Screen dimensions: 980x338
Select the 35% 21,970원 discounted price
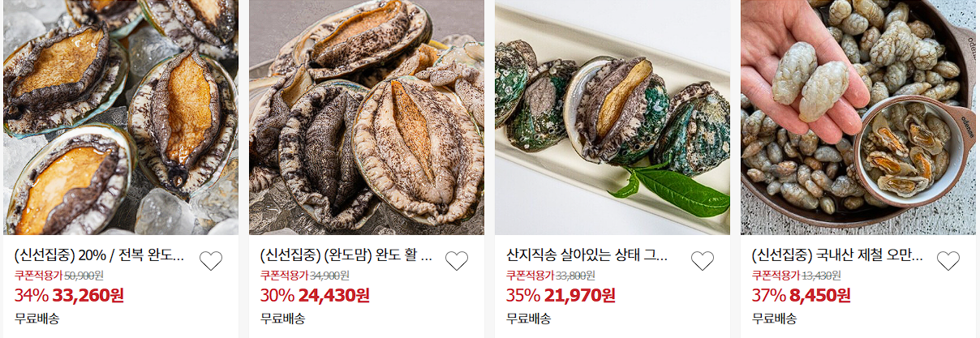tap(561, 295)
